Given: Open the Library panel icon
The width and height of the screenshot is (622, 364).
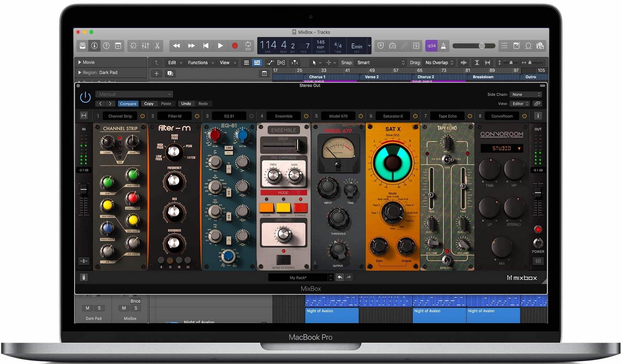Looking at the screenshot, I should point(83,46).
